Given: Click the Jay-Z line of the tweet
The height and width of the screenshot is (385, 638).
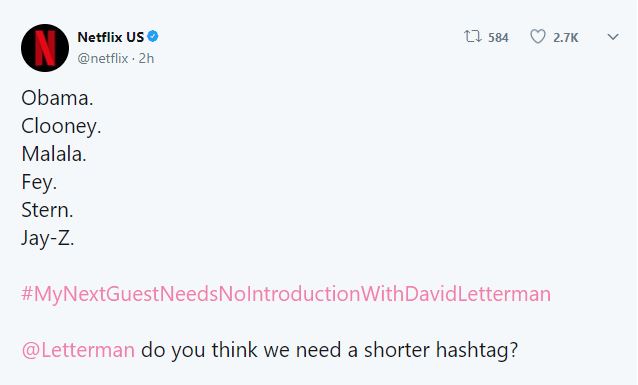Looking at the screenshot, I should point(48,238).
